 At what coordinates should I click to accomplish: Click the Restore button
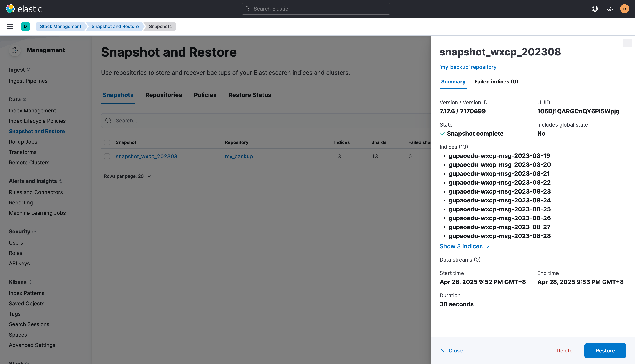point(605,351)
